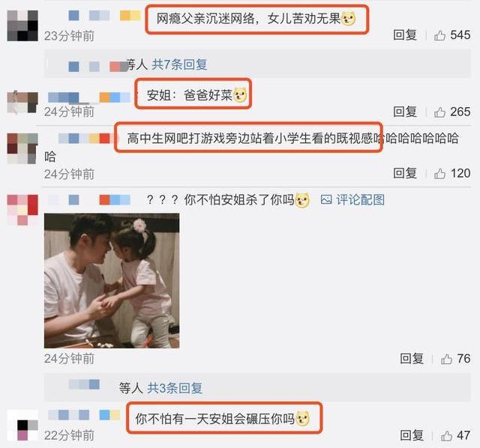Like the comment with 76 likes
Screen dimensions: 480x448
click(x=446, y=359)
